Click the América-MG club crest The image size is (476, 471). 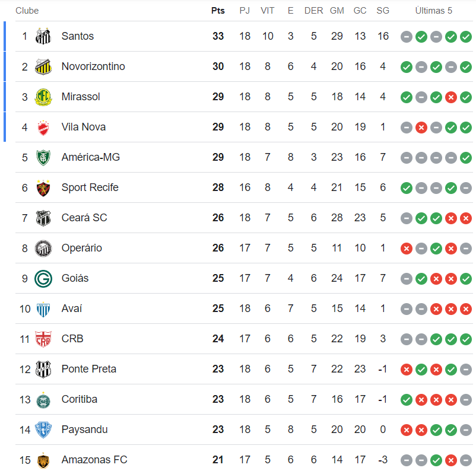[x=43, y=157]
